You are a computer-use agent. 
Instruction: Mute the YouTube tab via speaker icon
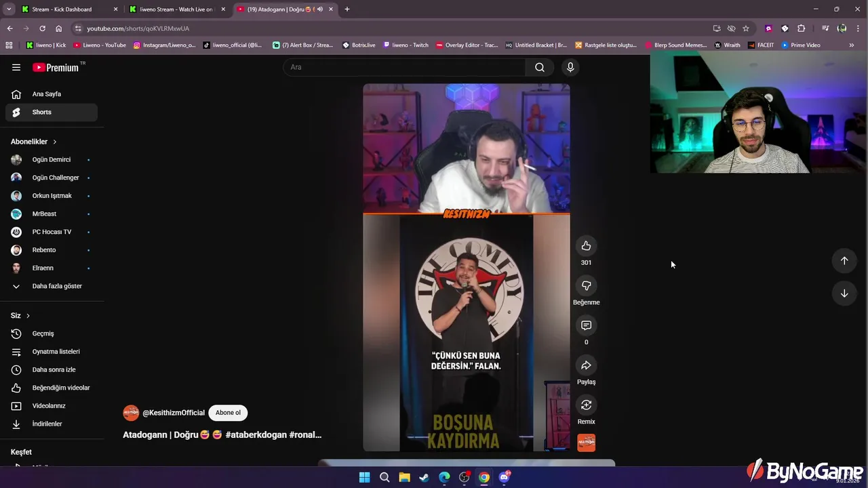click(320, 9)
